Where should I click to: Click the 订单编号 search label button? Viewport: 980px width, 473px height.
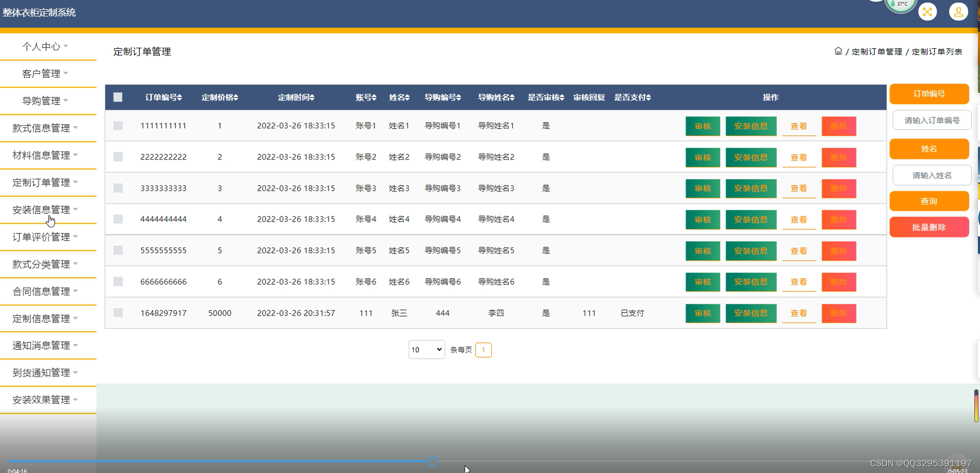click(929, 94)
